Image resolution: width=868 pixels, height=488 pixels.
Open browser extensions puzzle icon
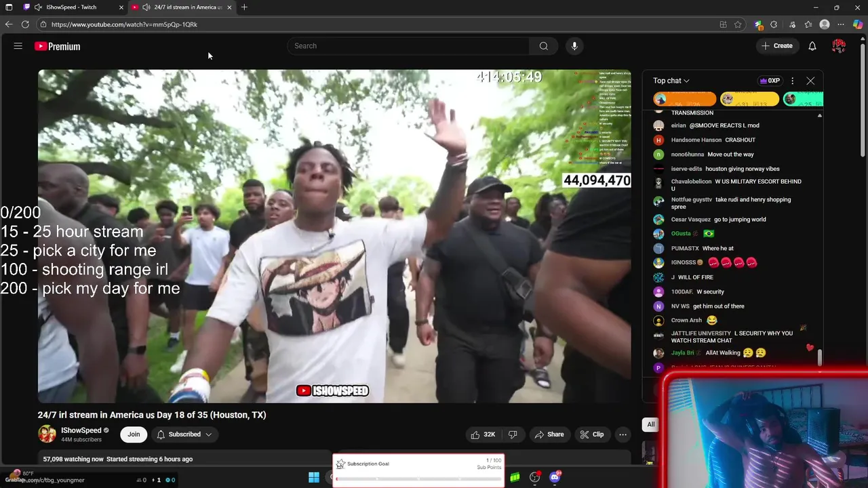pos(774,24)
